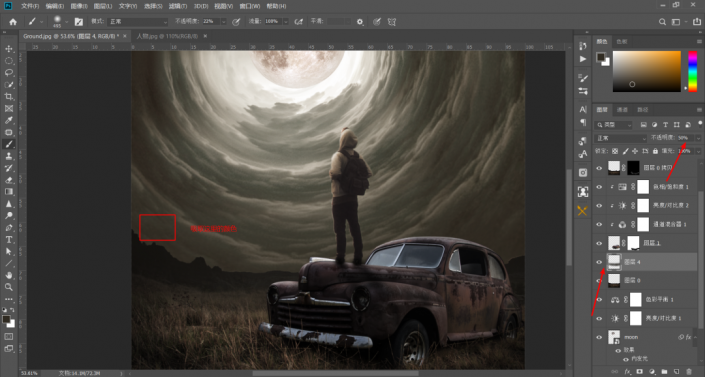This screenshot has height=377, width=705.
Task: Add layer mask at Layers panel bottom
Action: click(x=639, y=372)
